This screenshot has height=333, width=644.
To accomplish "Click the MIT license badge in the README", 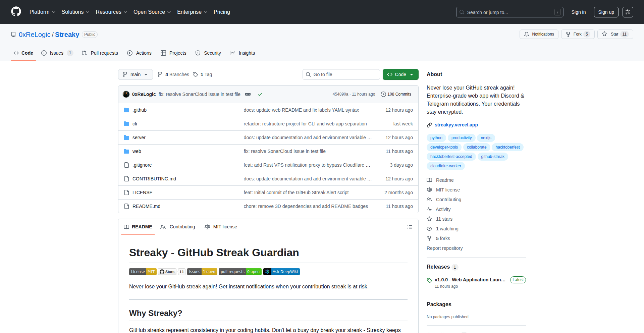I will 143,272.
